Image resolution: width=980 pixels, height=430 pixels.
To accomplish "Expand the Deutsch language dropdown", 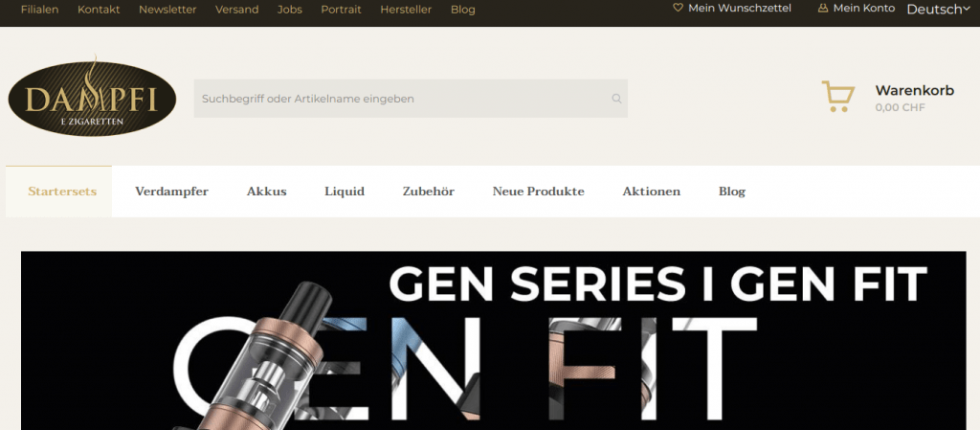I will tap(938, 9).
